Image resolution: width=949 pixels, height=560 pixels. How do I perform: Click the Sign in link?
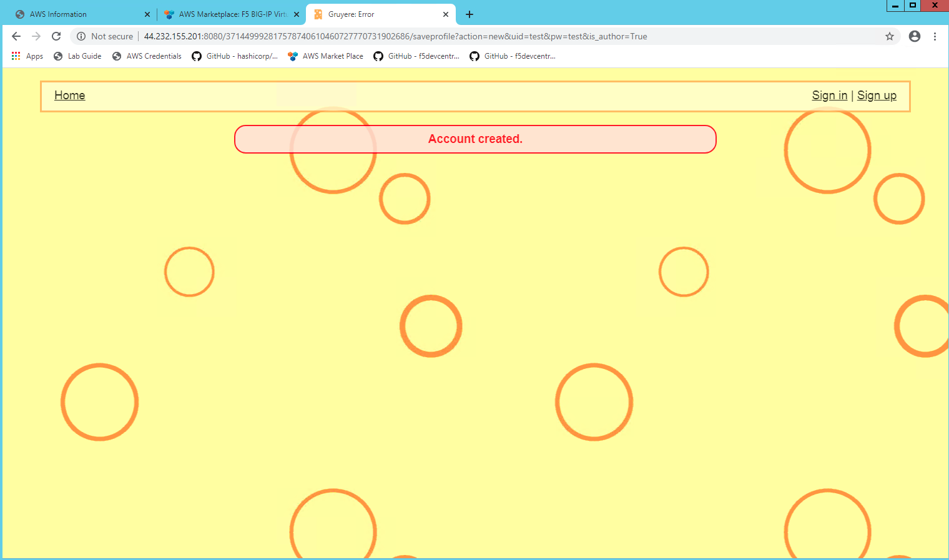pos(829,96)
